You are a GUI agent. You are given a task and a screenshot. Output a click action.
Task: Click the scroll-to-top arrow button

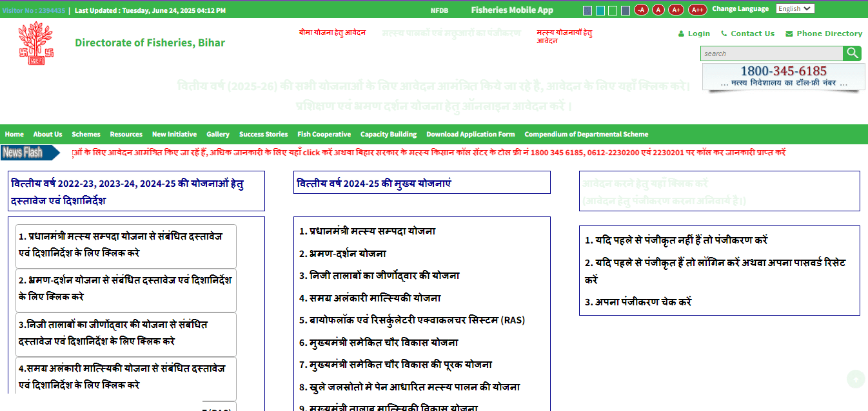[855, 379]
